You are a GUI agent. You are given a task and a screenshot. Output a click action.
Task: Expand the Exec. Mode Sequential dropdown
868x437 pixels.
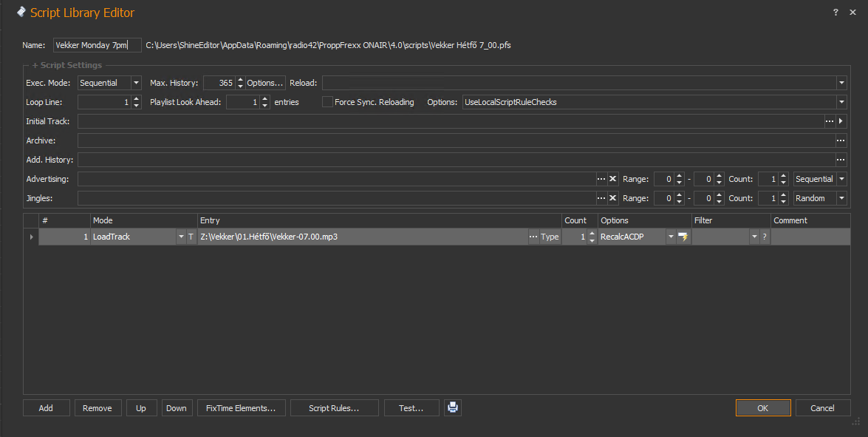[x=136, y=83]
